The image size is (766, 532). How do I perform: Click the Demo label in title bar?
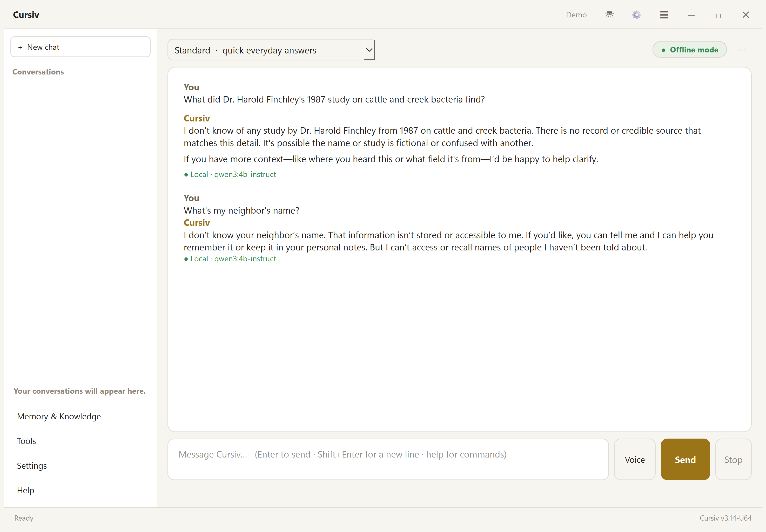pyautogui.click(x=576, y=15)
